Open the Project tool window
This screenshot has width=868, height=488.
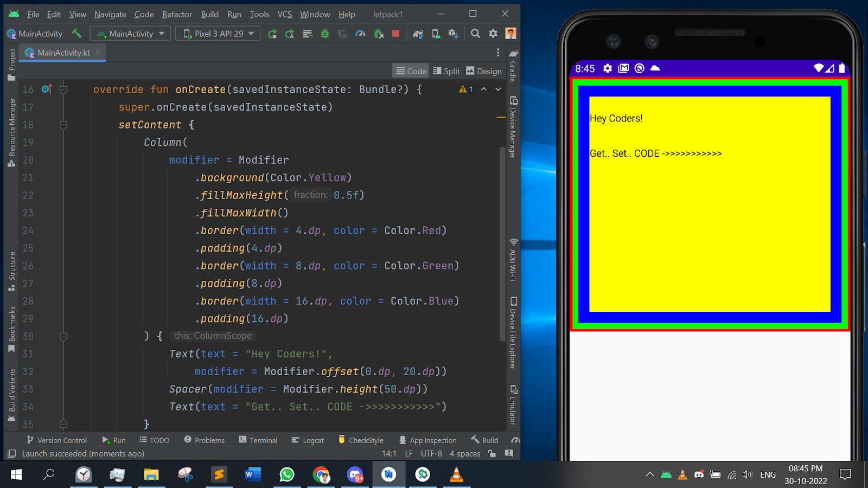click(x=11, y=64)
